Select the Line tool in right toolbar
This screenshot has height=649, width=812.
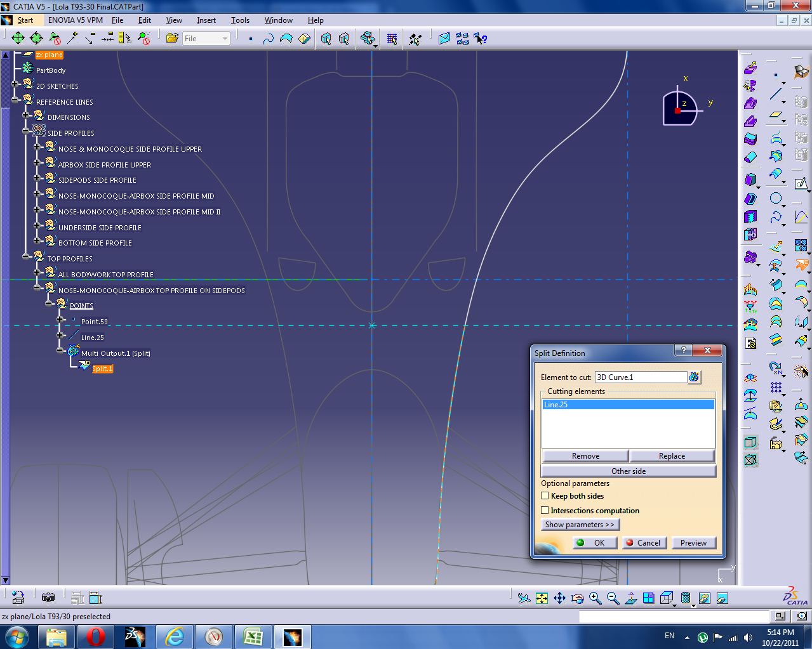(776, 95)
